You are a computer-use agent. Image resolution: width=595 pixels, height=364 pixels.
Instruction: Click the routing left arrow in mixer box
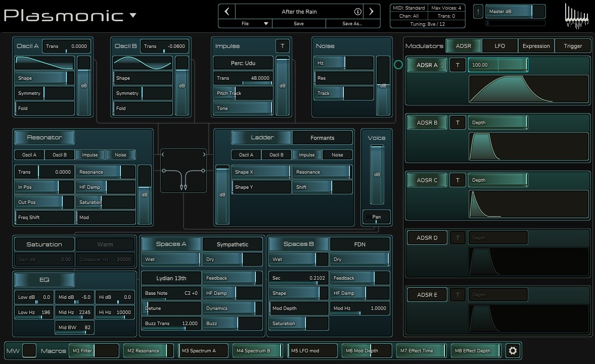click(x=163, y=154)
